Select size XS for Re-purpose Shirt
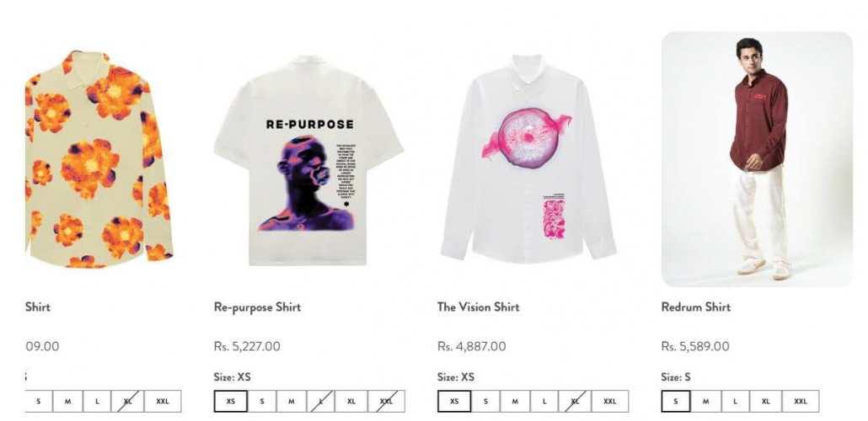868x421 pixels. 230,401
